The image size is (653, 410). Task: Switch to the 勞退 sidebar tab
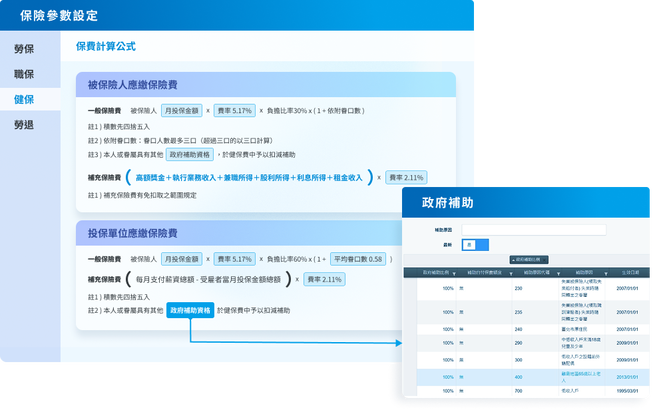click(x=24, y=125)
